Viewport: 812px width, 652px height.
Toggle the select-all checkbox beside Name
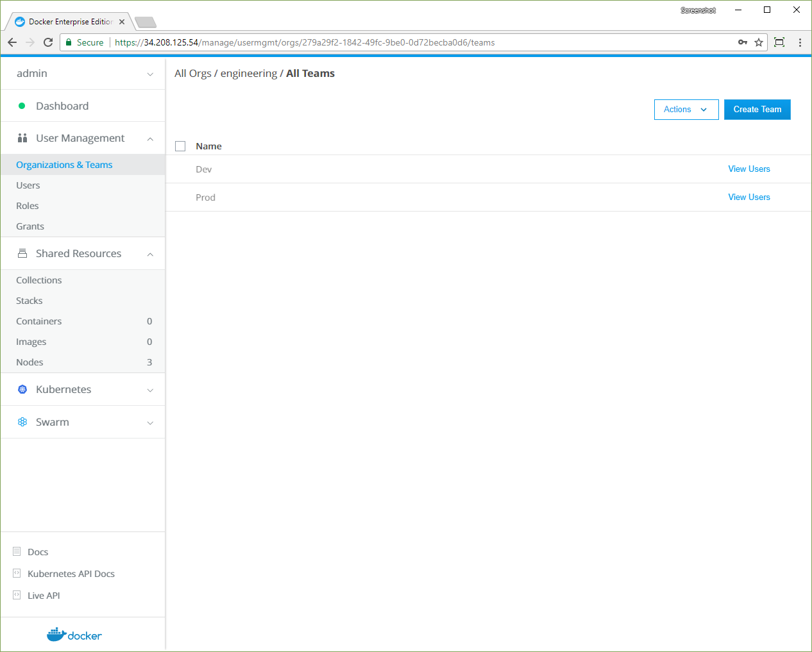(x=180, y=146)
